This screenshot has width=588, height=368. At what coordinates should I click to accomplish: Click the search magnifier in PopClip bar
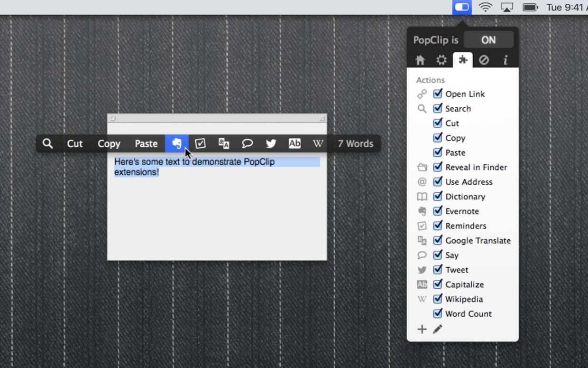pos(47,143)
